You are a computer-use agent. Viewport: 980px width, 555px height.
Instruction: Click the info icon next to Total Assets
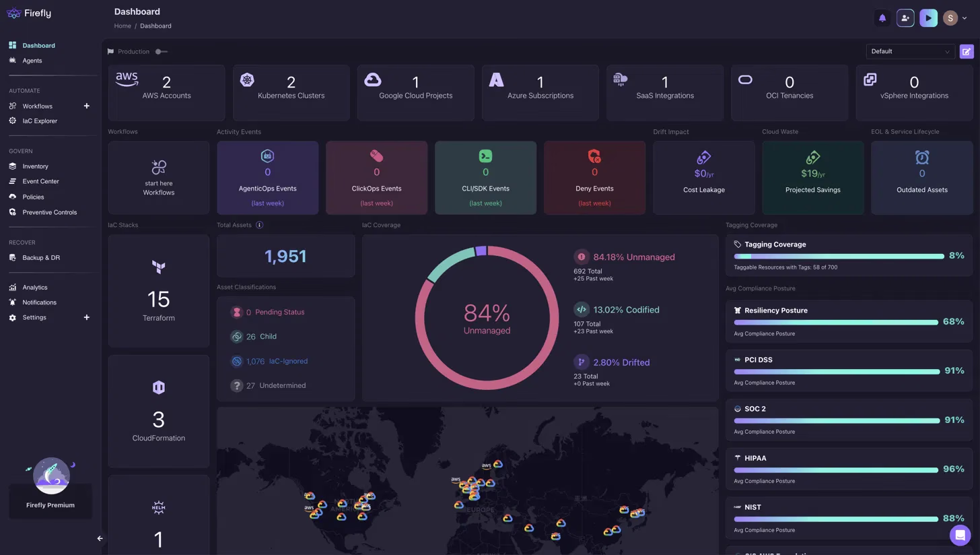[259, 225]
